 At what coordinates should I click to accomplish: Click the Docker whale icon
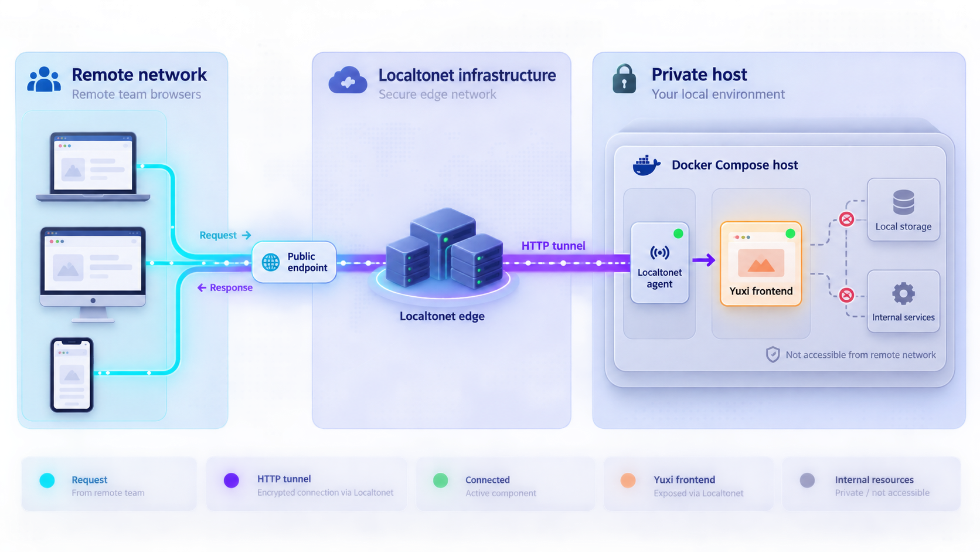(646, 165)
